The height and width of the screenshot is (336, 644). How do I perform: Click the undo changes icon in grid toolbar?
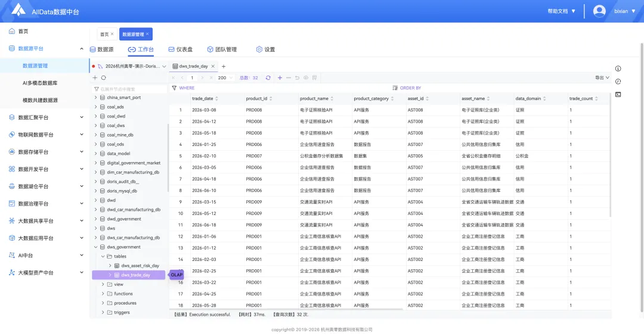tap(297, 78)
